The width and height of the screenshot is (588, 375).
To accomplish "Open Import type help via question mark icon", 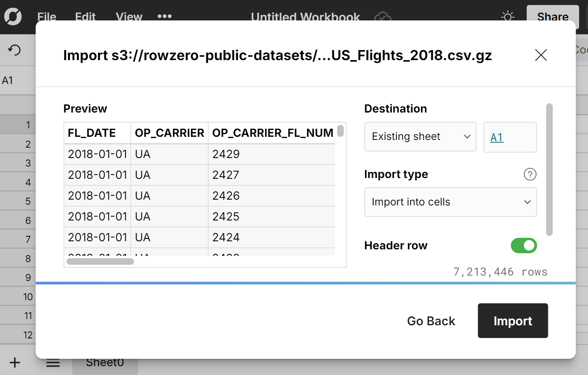I will (x=530, y=174).
